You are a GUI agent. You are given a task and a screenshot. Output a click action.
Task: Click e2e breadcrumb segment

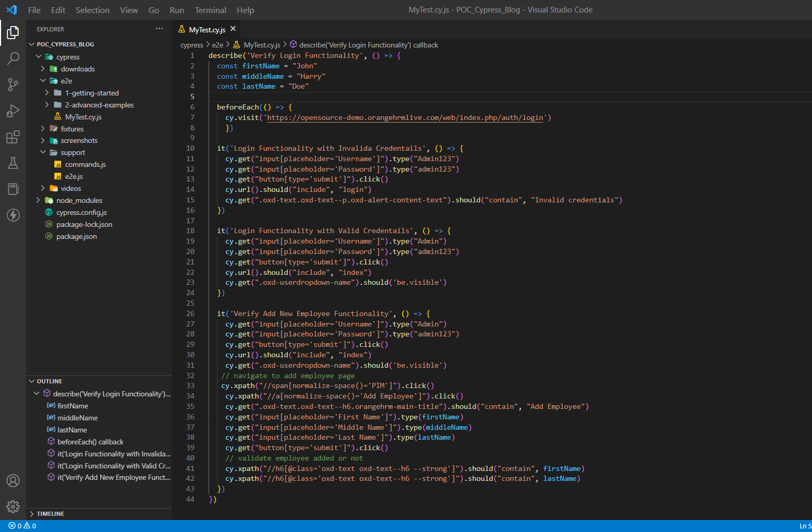pyautogui.click(x=217, y=45)
